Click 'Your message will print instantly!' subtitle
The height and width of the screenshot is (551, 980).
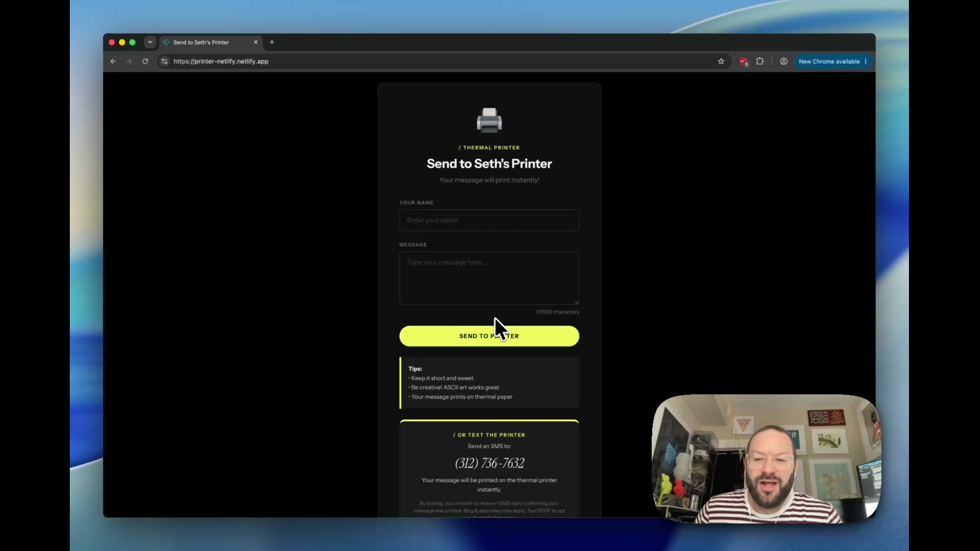tap(489, 180)
